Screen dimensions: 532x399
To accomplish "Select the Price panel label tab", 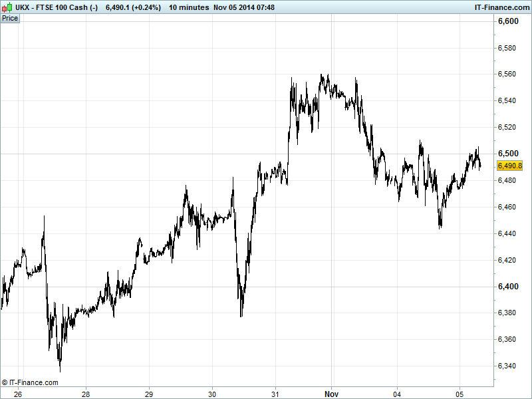I will (x=10, y=18).
